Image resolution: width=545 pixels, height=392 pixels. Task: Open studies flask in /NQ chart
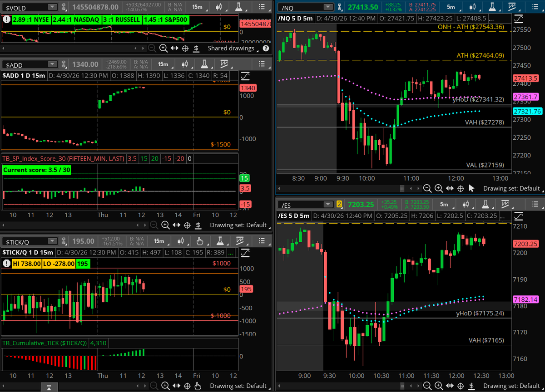coord(493,7)
